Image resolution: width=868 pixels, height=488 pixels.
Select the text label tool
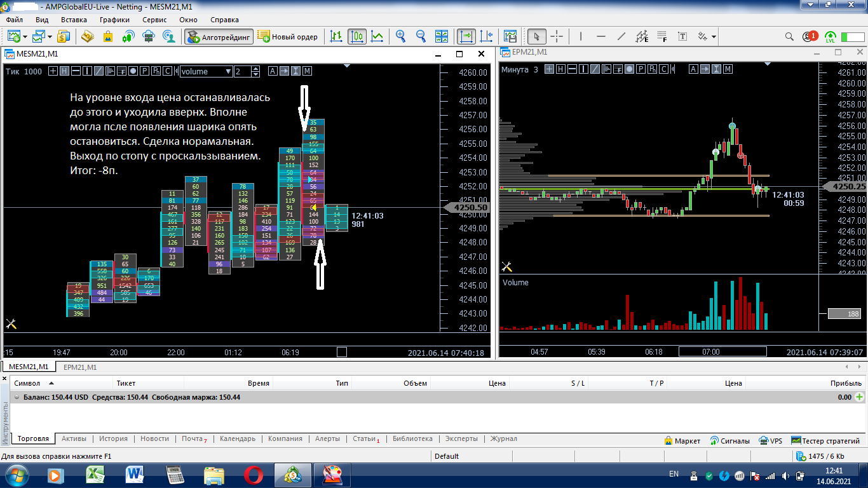(x=682, y=37)
